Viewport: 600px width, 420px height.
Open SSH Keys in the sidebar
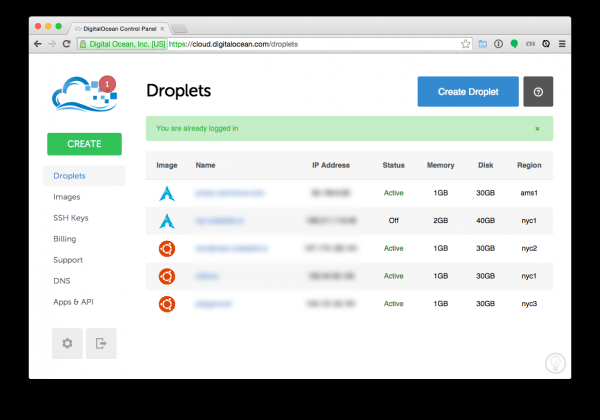[x=71, y=218]
